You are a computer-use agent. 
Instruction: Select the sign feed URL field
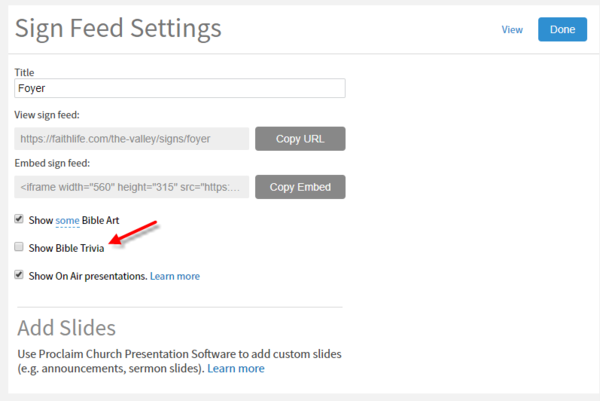point(132,138)
